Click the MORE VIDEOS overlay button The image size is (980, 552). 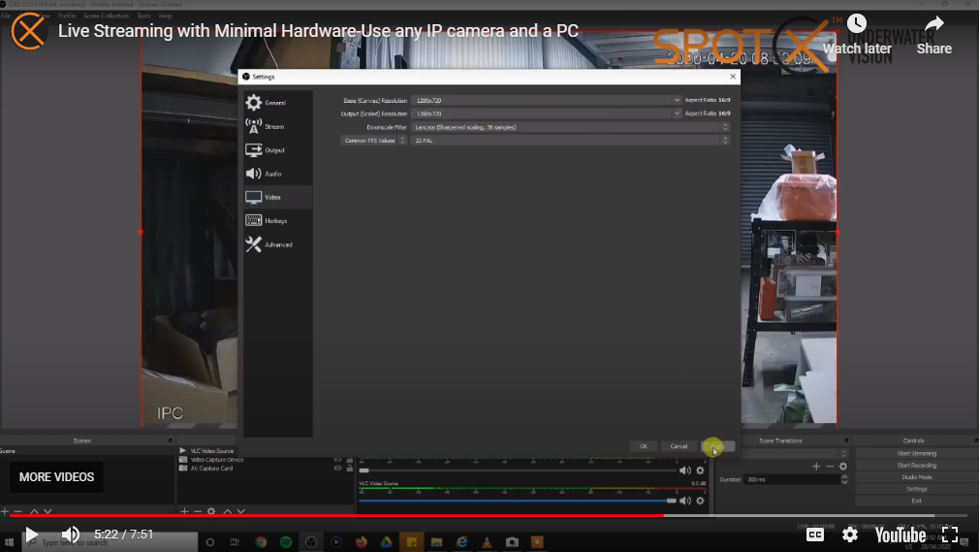click(x=57, y=477)
